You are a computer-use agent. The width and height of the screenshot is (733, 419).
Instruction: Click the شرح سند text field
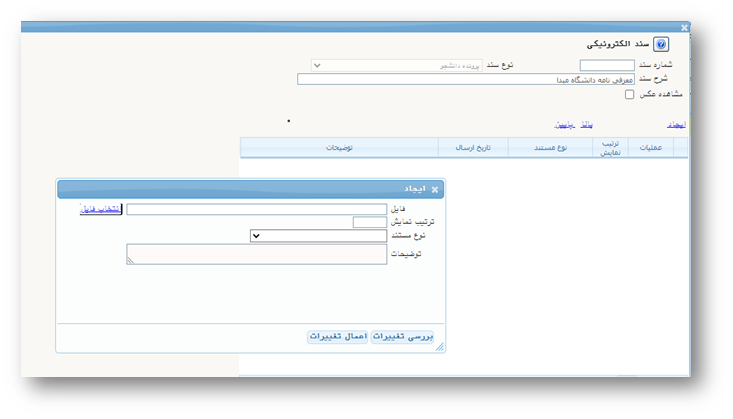pyautogui.click(x=466, y=80)
